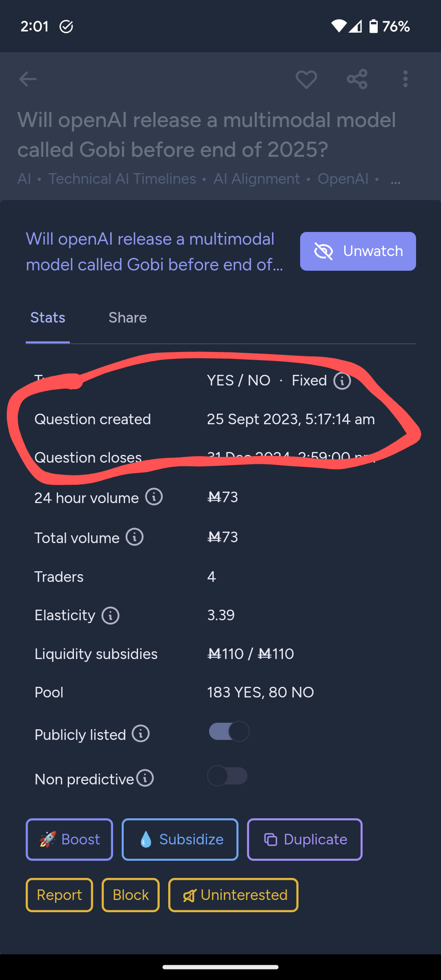Show info for Elasticity

(111, 615)
